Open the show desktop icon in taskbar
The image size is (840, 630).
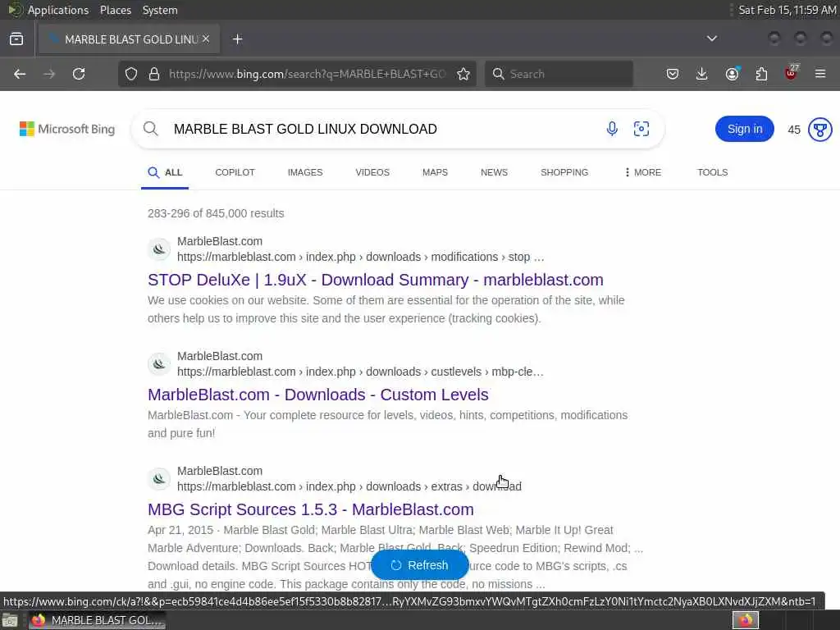10,620
